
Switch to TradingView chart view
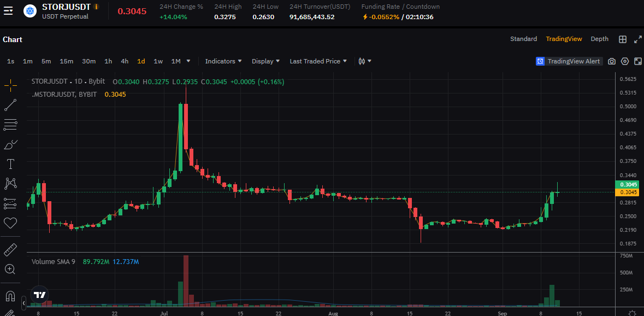pyautogui.click(x=564, y=39)
